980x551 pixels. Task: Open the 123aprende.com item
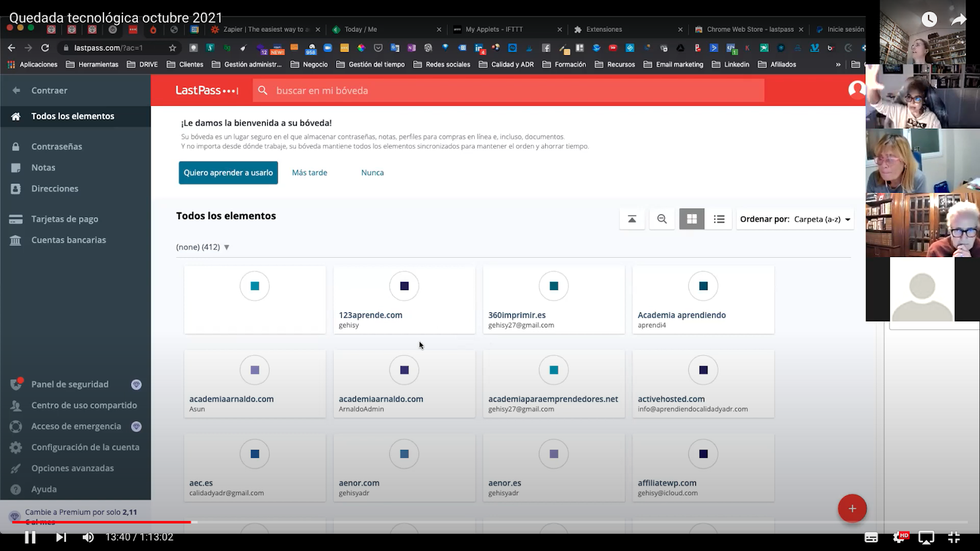click(x=404, y=300)
